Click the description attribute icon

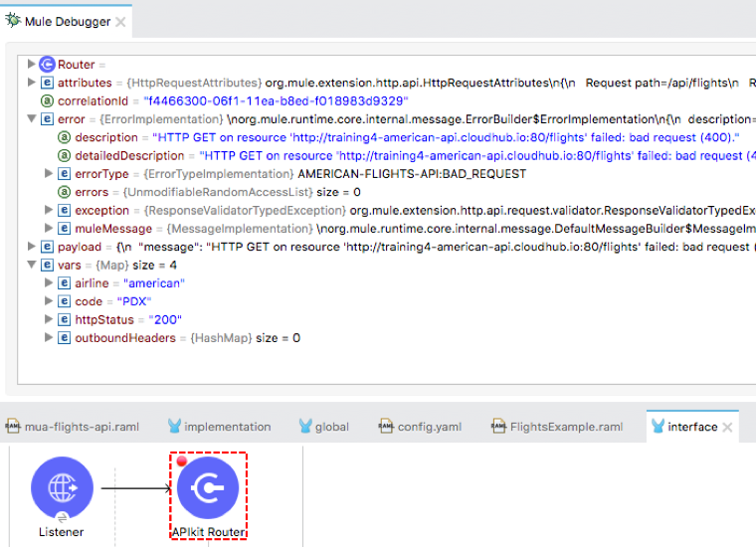[x=64, y=137]
